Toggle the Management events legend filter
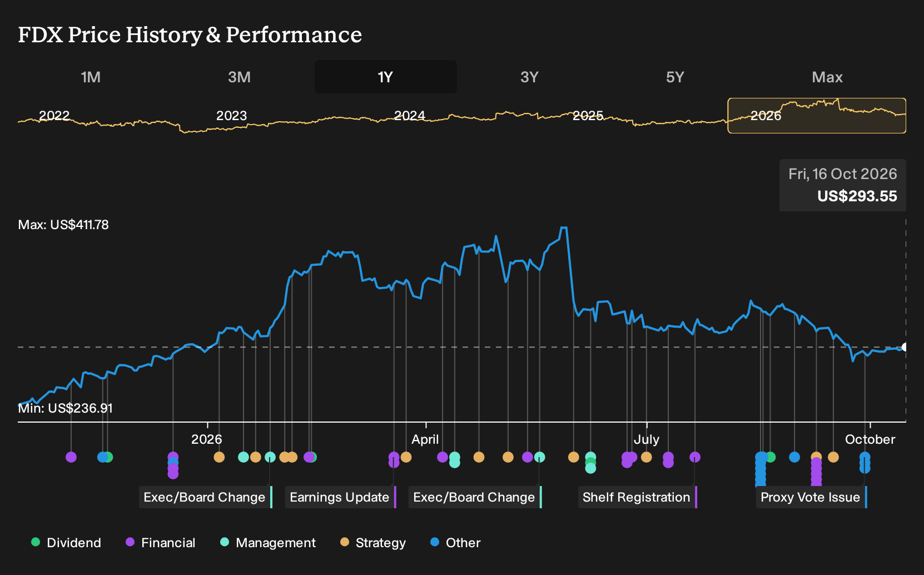 (x=268, y=542)
